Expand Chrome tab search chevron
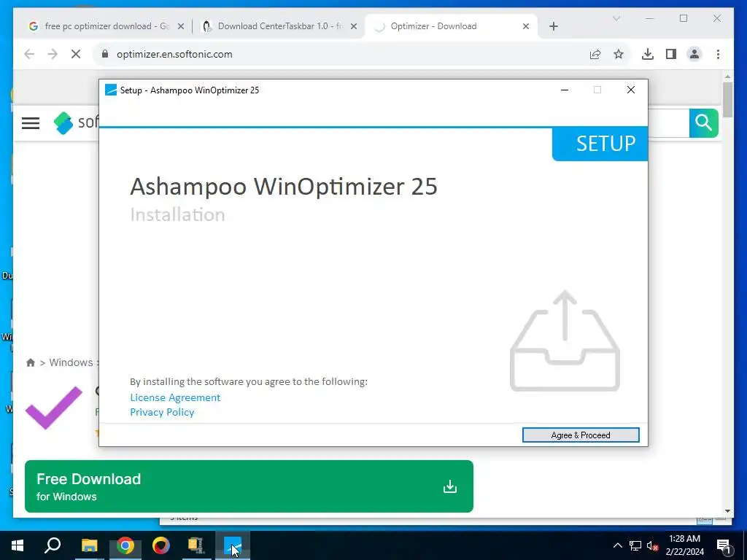This screenshot has height=560, width=747. pyautogui.click(x=616, y=18)
